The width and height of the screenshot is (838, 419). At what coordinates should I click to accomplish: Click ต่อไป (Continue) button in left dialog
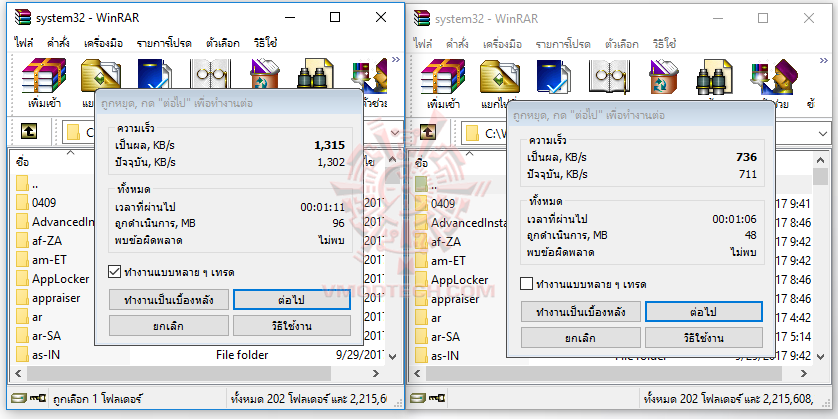point(292,300)
